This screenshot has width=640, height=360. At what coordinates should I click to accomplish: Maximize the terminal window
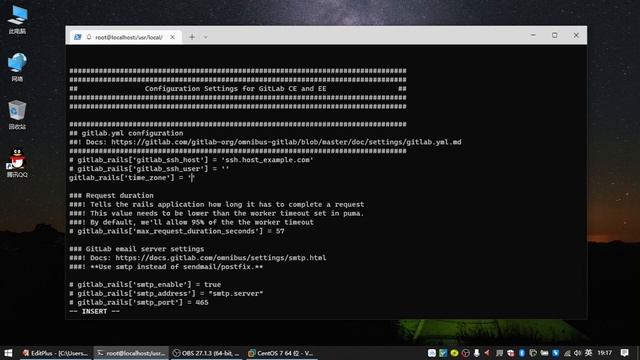tap(554, 36)
